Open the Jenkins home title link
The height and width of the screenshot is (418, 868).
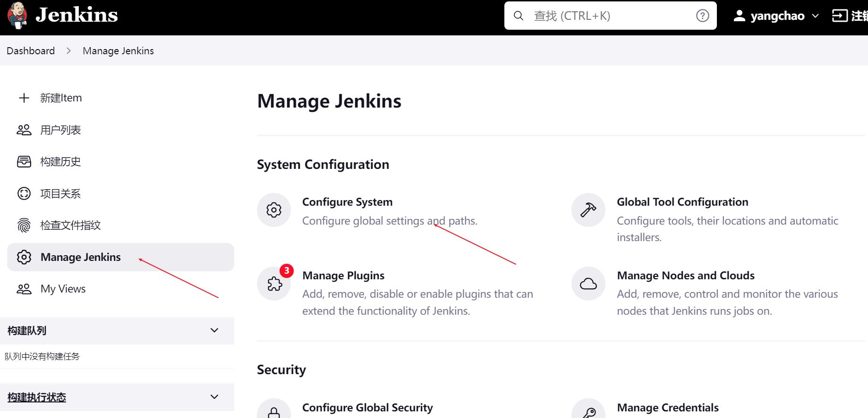[77, 15]
